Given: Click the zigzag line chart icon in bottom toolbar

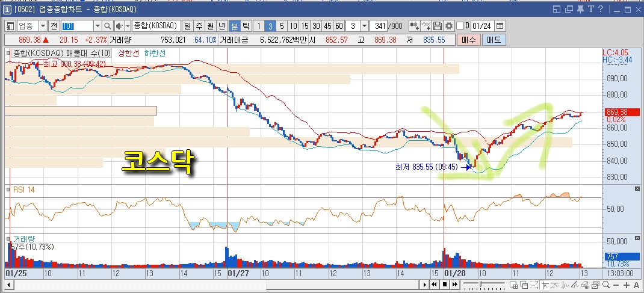Looking at the screenshot, I should pos(565,285).
